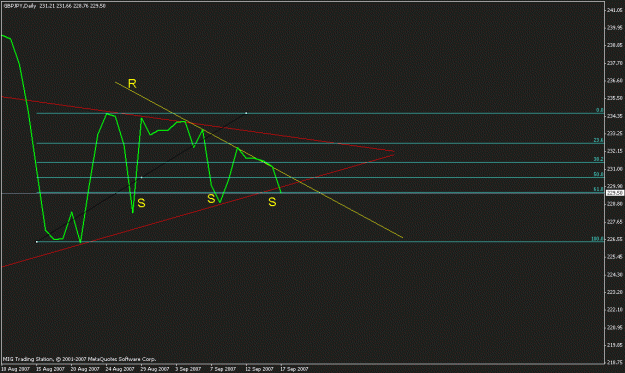Select the 100.0 Fibonacci level label
This screenshot has width=625, height=373.
pos(597,239)
